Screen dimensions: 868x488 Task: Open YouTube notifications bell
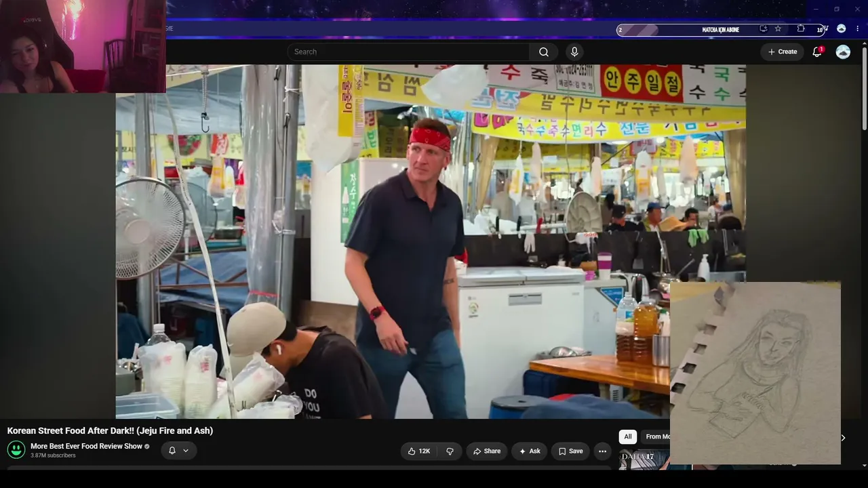[817, 52]
